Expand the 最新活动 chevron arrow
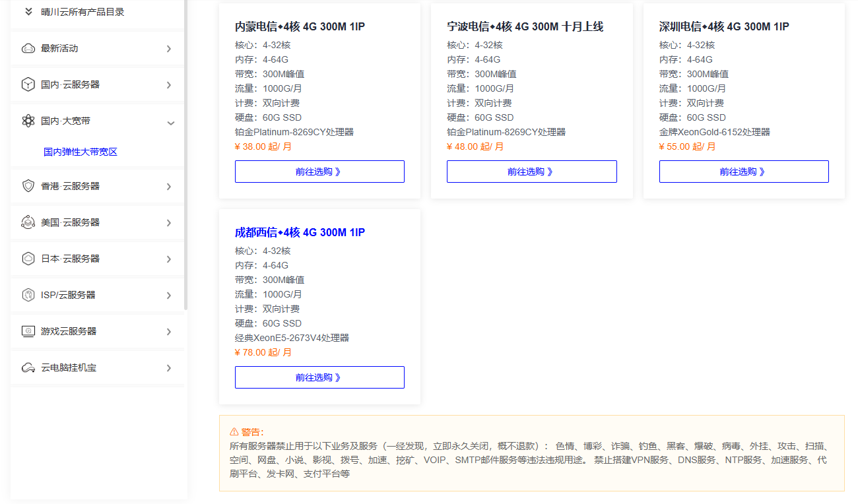The width and height of the screenshot is (858, 504). point(169,49)
